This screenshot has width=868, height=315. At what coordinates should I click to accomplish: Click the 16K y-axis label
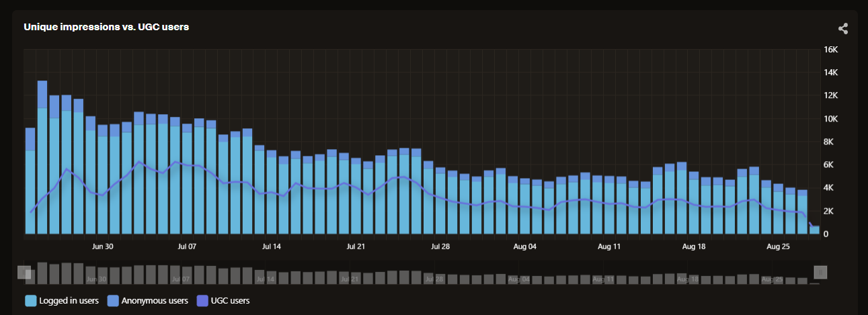pos(830,50)
